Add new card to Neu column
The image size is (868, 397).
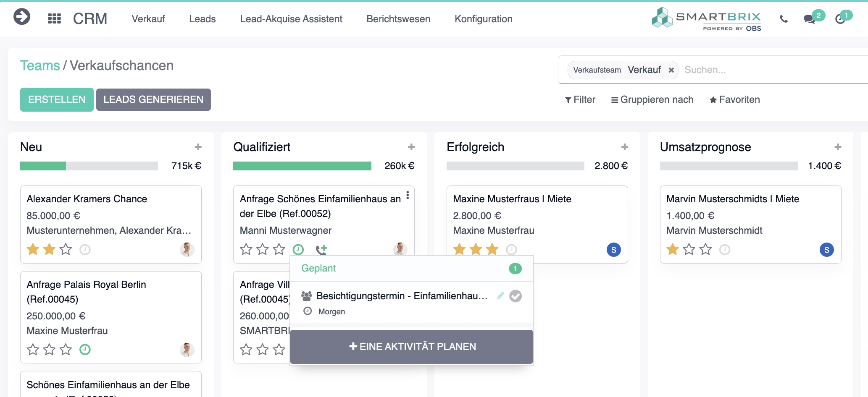coord(198,147)
